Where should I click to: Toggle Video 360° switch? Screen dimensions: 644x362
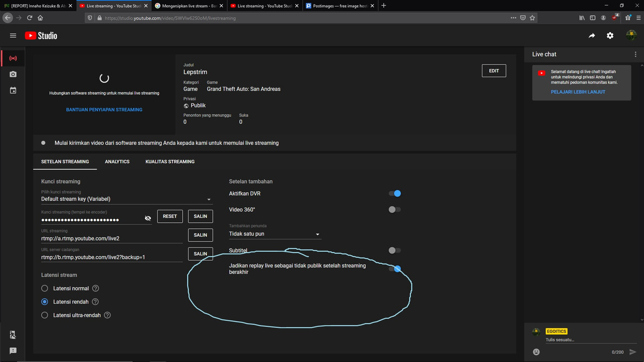tap(394, 210)
